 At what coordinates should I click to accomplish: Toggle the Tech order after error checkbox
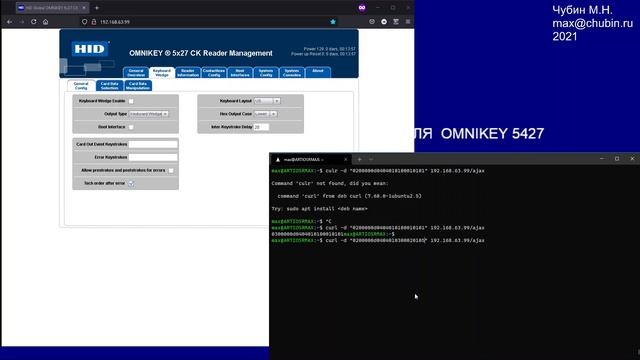[x=131, y=183]
